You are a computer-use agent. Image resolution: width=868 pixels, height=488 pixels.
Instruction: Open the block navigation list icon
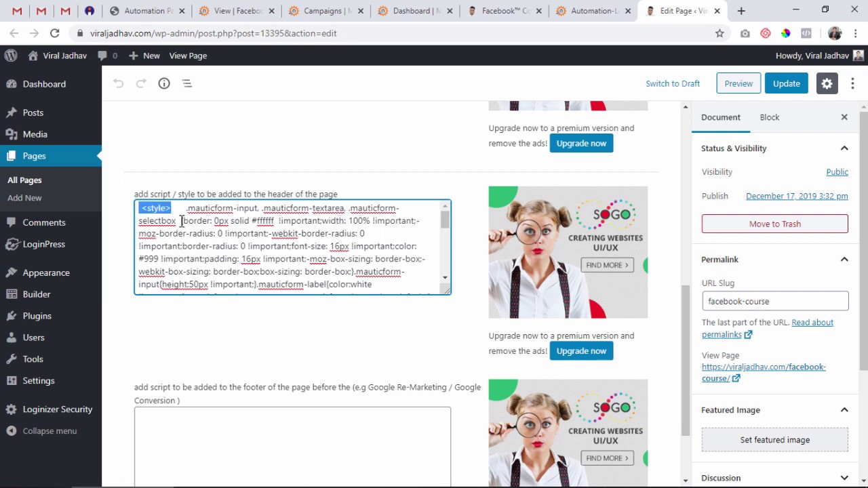(x=187, y=83)
